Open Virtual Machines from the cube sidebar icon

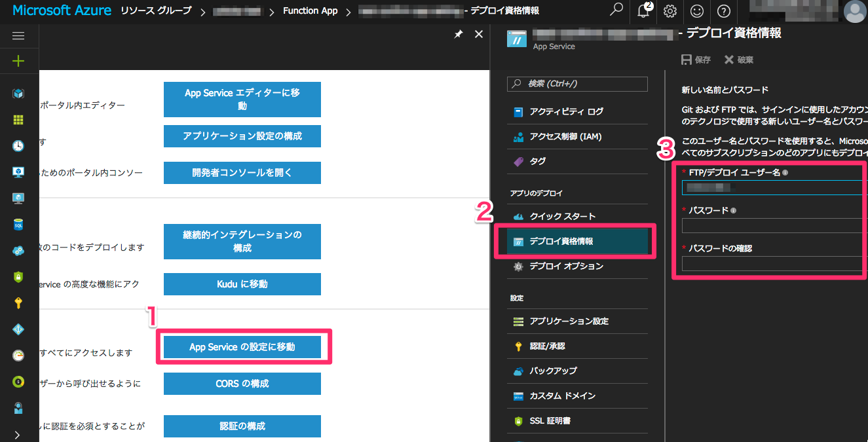click(18, 94)
